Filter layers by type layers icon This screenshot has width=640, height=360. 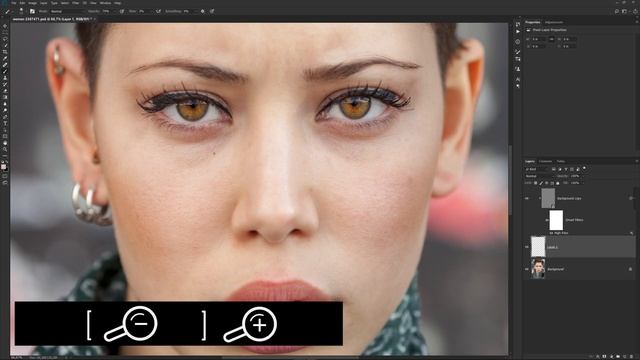click(566, 169)
